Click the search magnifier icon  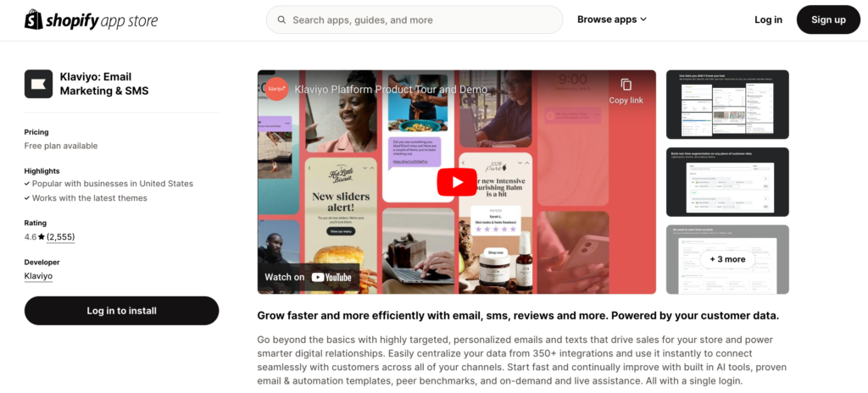[x=281, y=20]
